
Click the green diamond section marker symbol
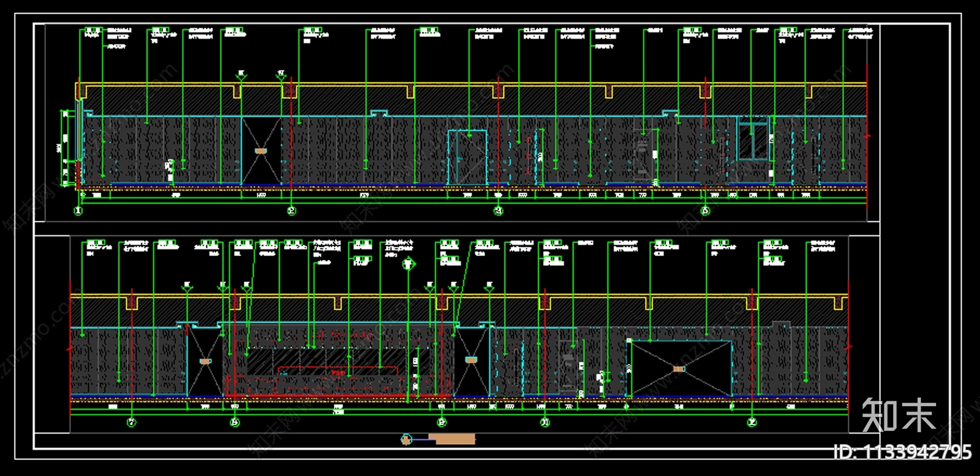pyautogui.click(x=409, y=265)
